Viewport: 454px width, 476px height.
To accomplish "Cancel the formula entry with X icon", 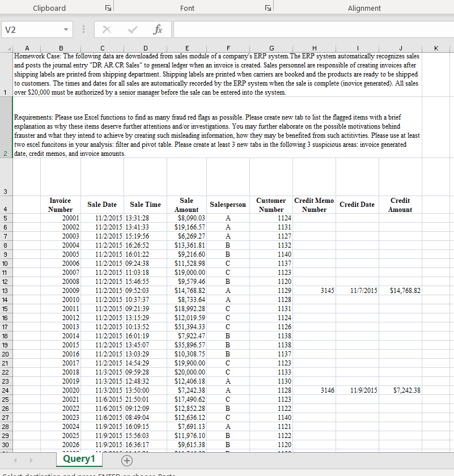I will (107, 29).
